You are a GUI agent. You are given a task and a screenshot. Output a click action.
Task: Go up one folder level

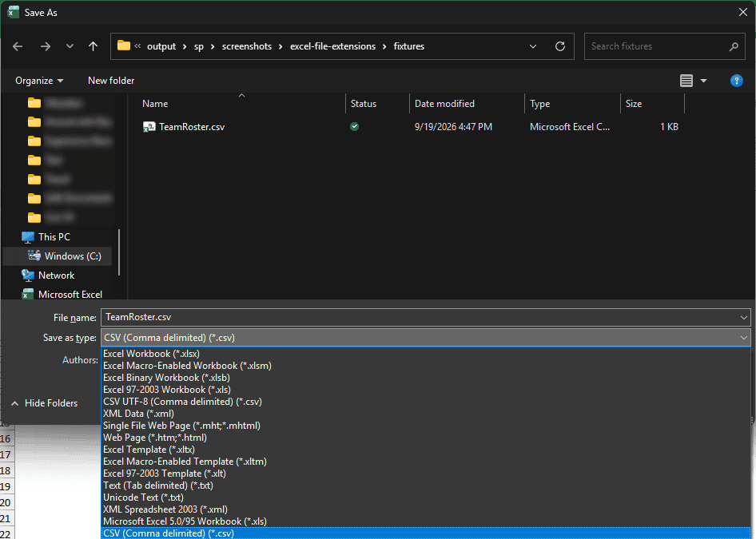coord(93,46)
